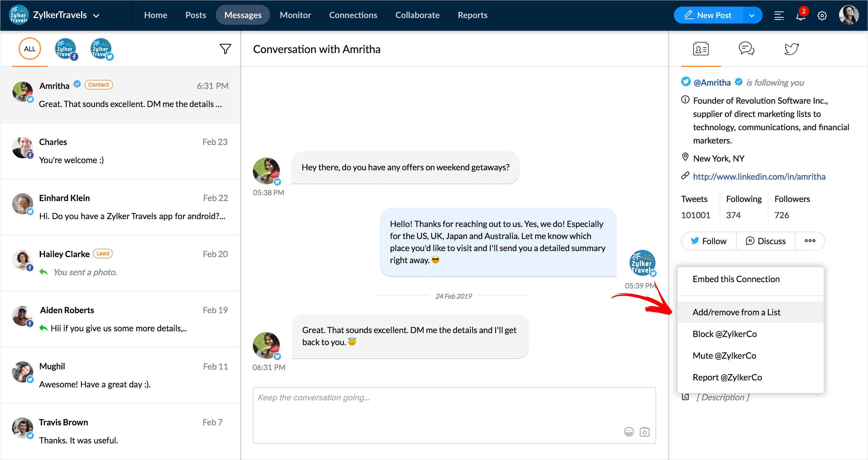The height and width of the screenshot is (460, 868).
Task: Attach a photo with the camera icon
Action: point(644,432)
